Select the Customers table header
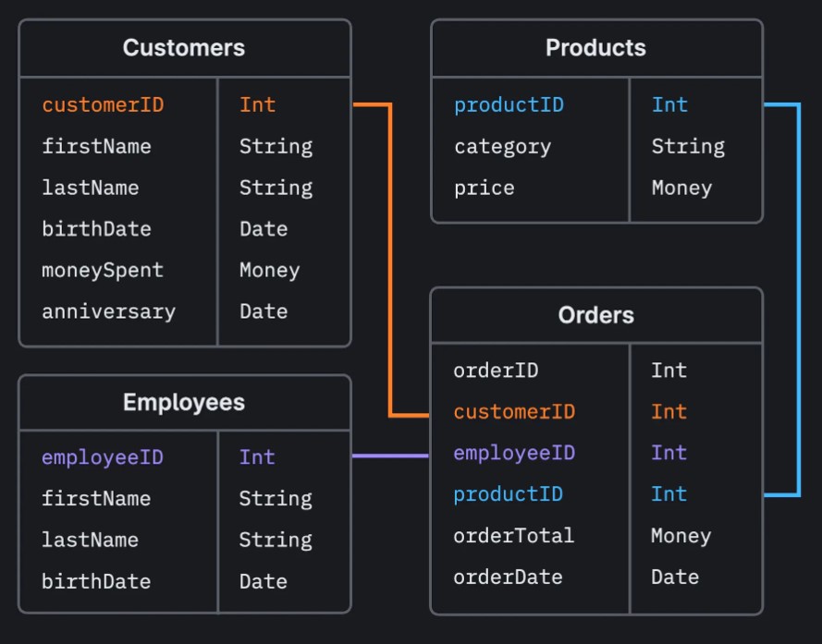This screenshot has height=644, width=822. [x=184, y=48]
